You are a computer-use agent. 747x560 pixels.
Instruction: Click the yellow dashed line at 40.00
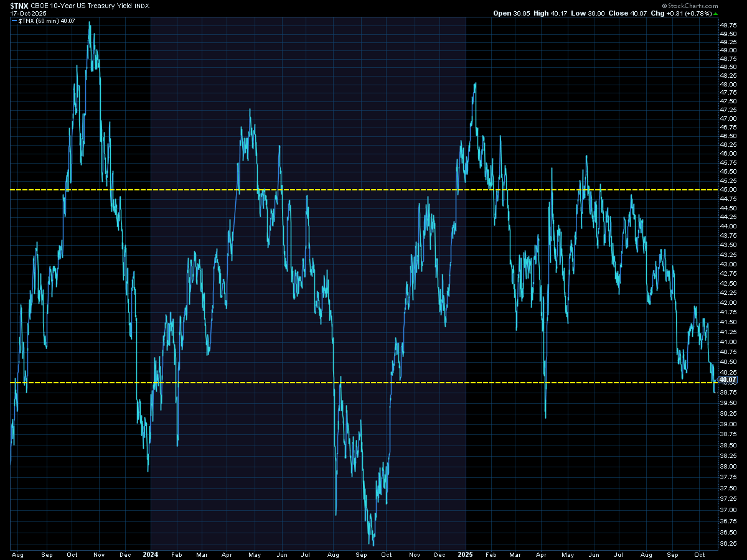[x=374, y=383]
